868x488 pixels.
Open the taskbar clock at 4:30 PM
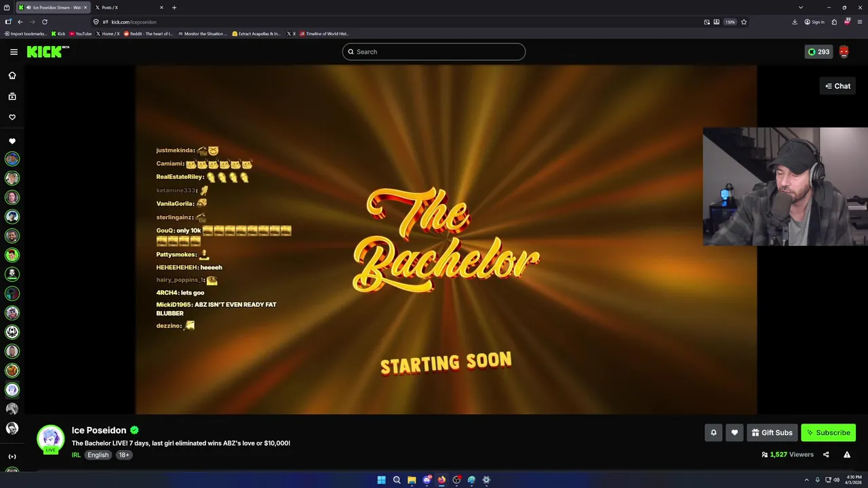[854, 480]
